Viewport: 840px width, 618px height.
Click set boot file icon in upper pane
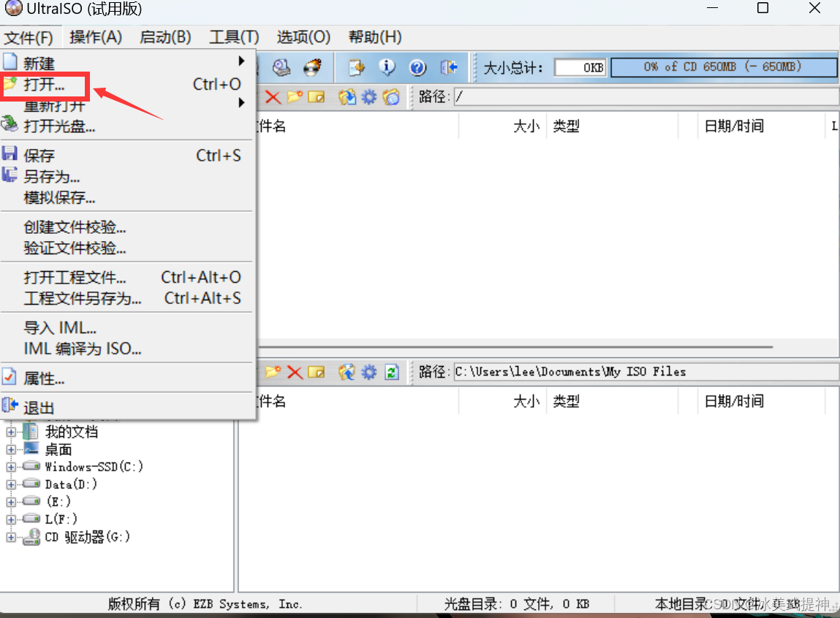391,97
